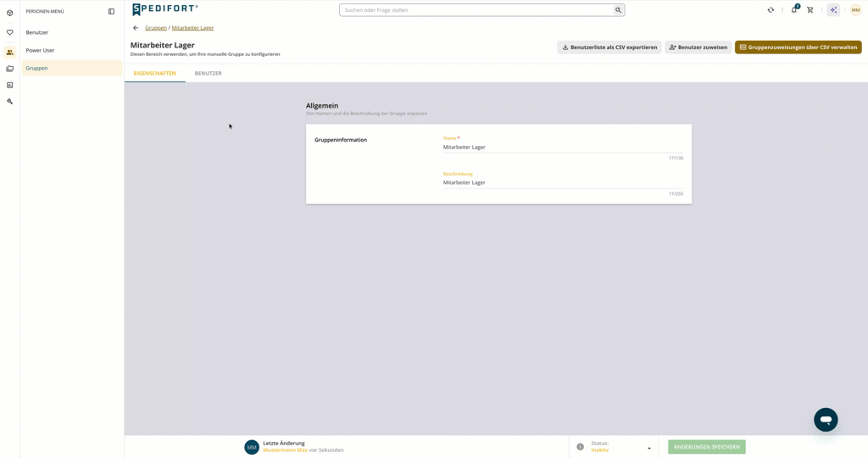Click Benutzerliste als CSV exportieren
The image size is (868, 458).
tap(609, 47)
